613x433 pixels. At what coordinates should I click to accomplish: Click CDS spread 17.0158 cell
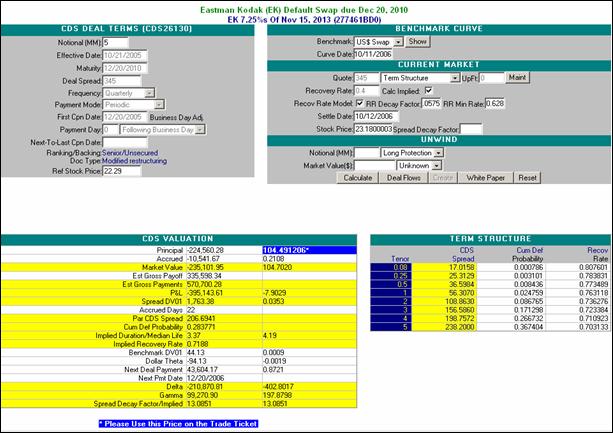pyautogui.click(x=445, y=267)
